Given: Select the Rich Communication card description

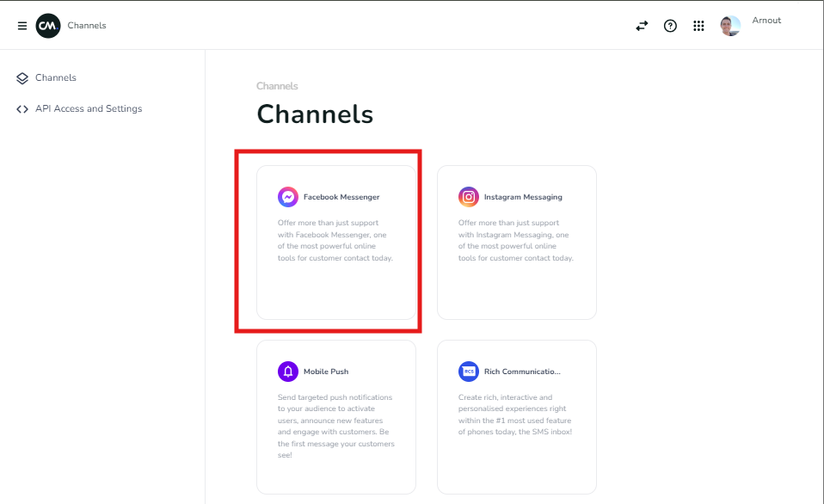Looking at the screenshot, I should [x=515, y=415].
